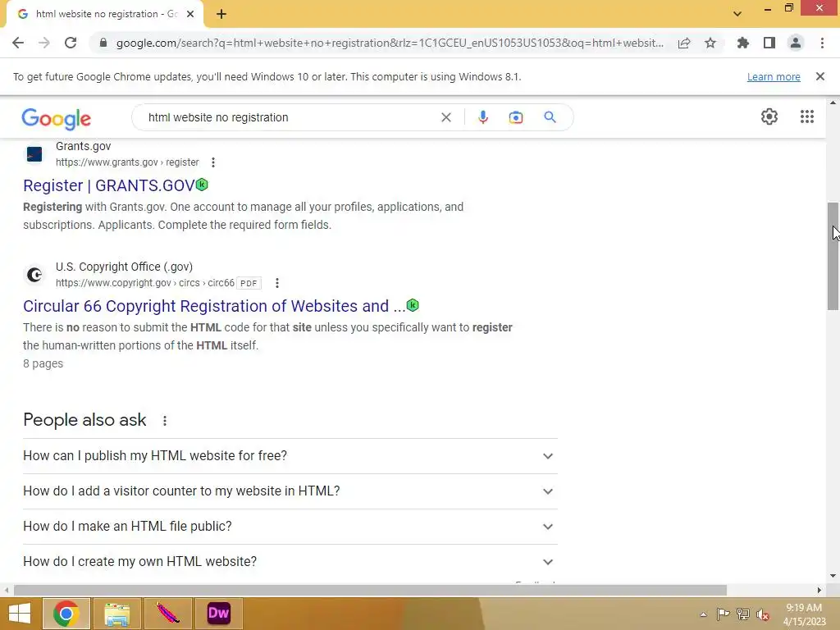
Task: Open the Chrome three-dot menu
Action: [x=822, y=43]
